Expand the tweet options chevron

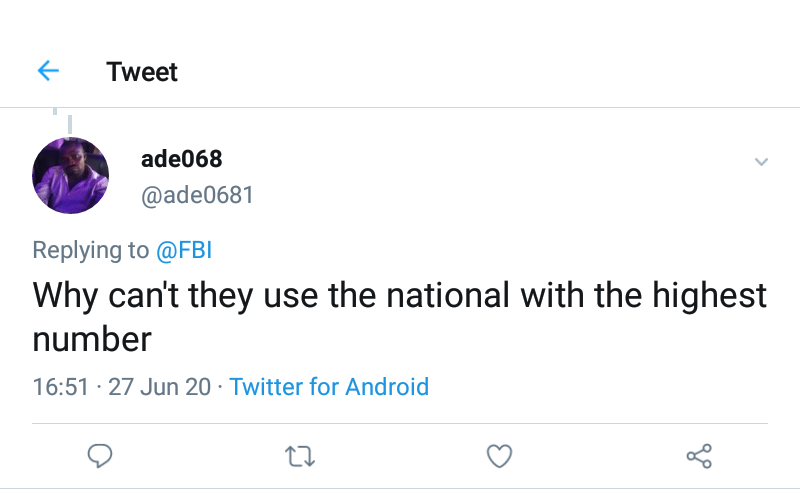(x=761, y=162)
